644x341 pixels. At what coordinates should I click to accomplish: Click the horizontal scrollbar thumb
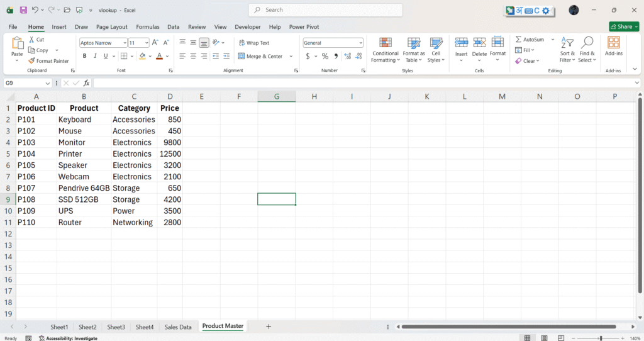[x=509, y=327]
